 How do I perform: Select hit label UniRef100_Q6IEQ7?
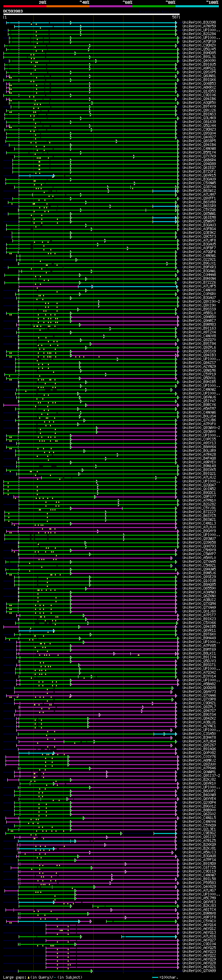pos(199,168)
